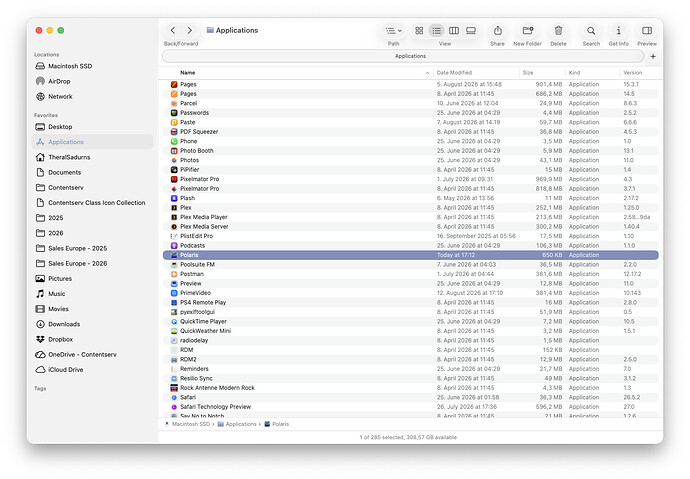The image size is (690, 479).
Task: Sort by the Name column header
Action: [187, 73]
